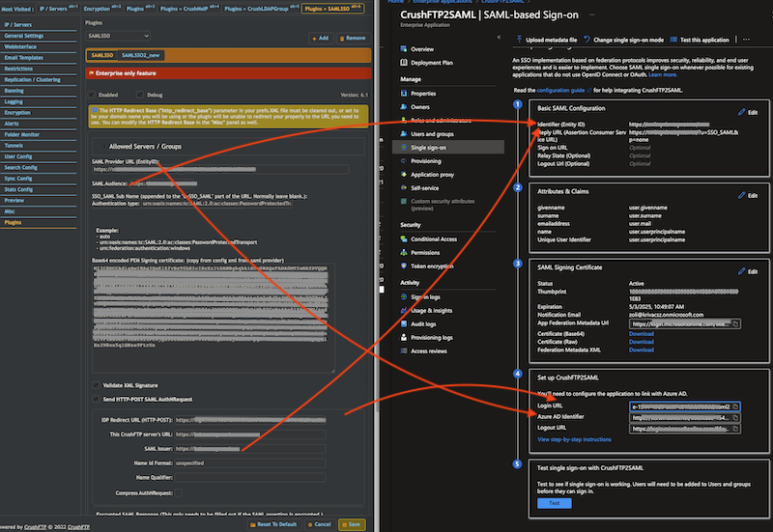Click Name Qualifier input field
Image resolution: width=773 pixels, height=532 pixels.
tap(250, 477)
